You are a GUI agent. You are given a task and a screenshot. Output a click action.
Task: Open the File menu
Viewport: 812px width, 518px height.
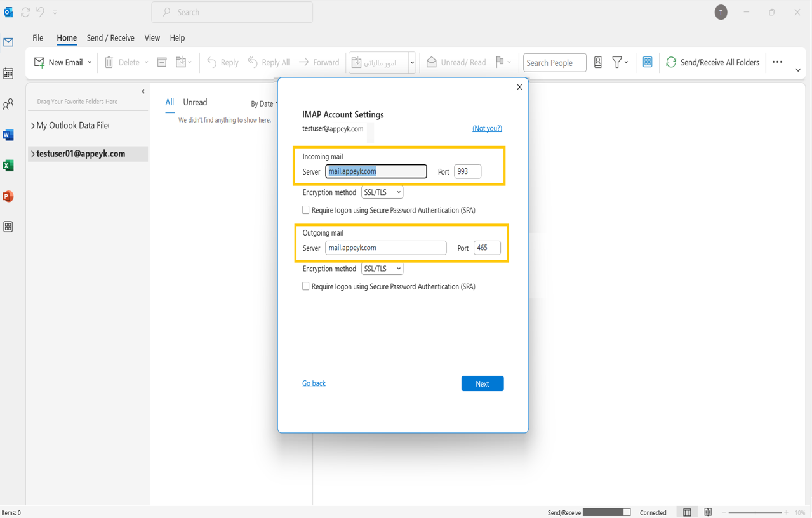point(38,38)
